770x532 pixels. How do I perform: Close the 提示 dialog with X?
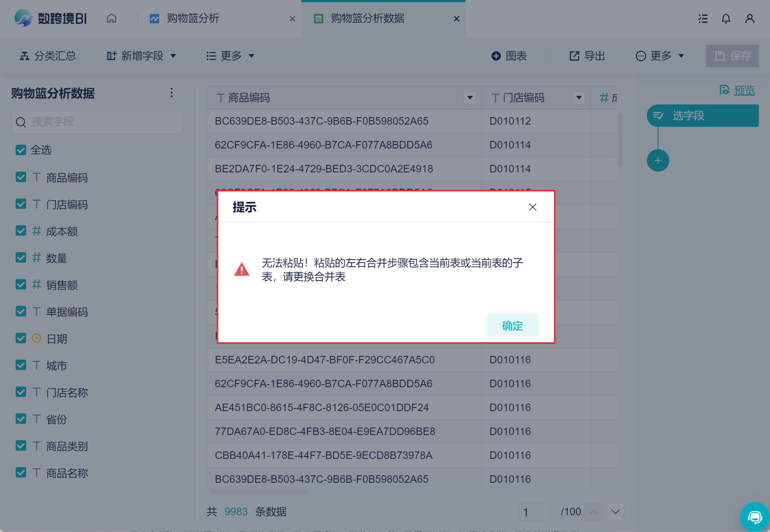(532, 207)
